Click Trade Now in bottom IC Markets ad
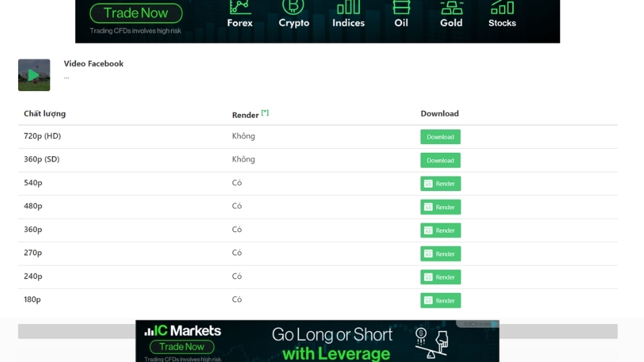Viewport: 644px width, 362px height. (182, 347)
